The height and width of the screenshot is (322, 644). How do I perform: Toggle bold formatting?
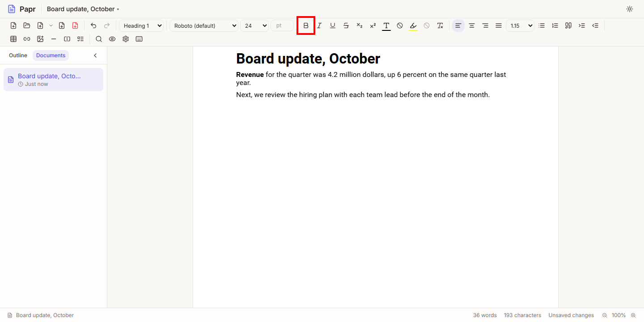306,25
